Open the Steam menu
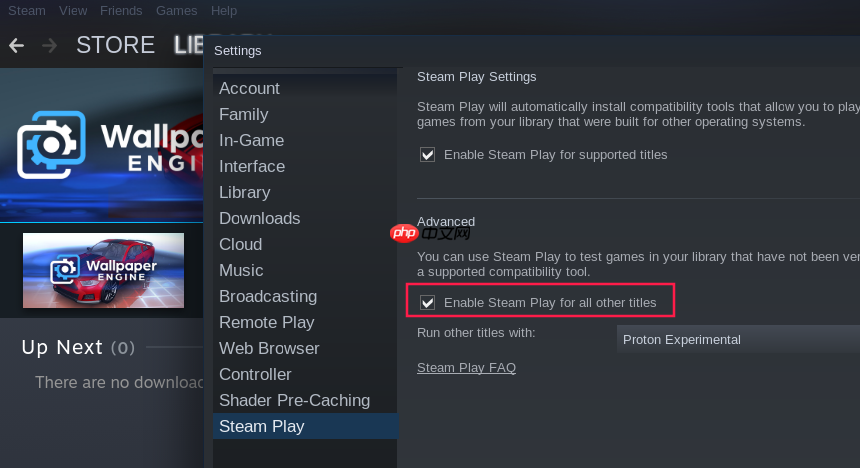This screenshot has height=468, width=860. tap(27, 10)
